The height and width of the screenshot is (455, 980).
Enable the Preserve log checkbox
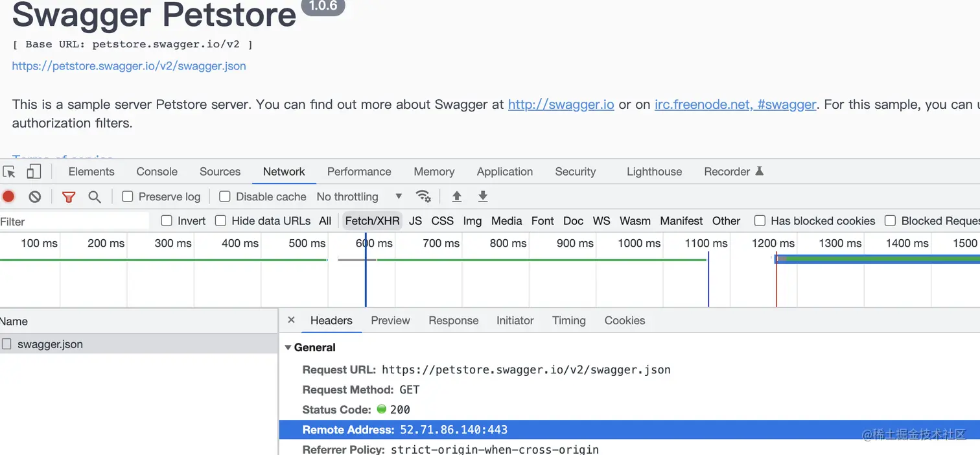point(128,196)
